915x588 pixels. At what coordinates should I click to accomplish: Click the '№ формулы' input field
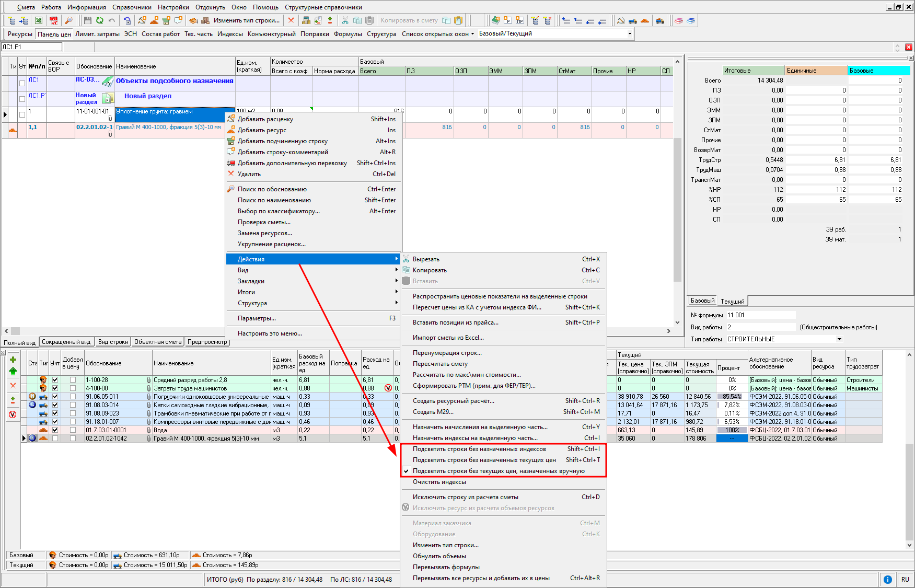click(x=760, y=315)
